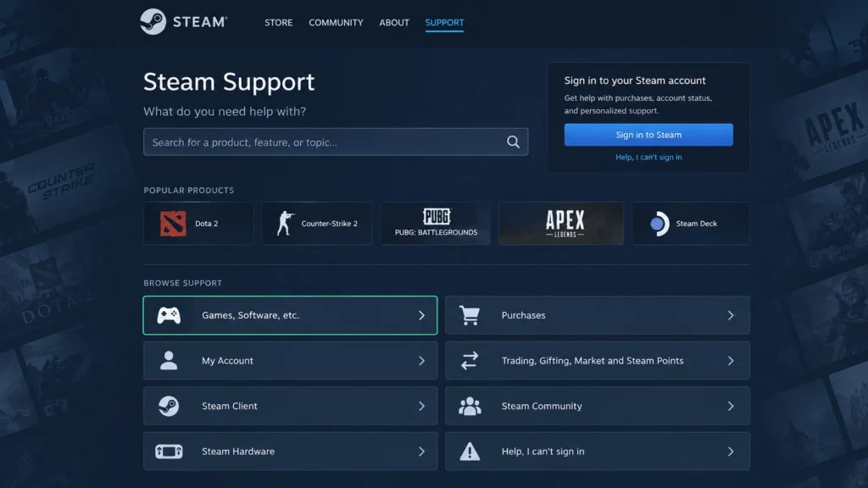The height and width of the screenshot is (488, 868).
Task: Expand the Purchases chevron
Action: [731, 315]
